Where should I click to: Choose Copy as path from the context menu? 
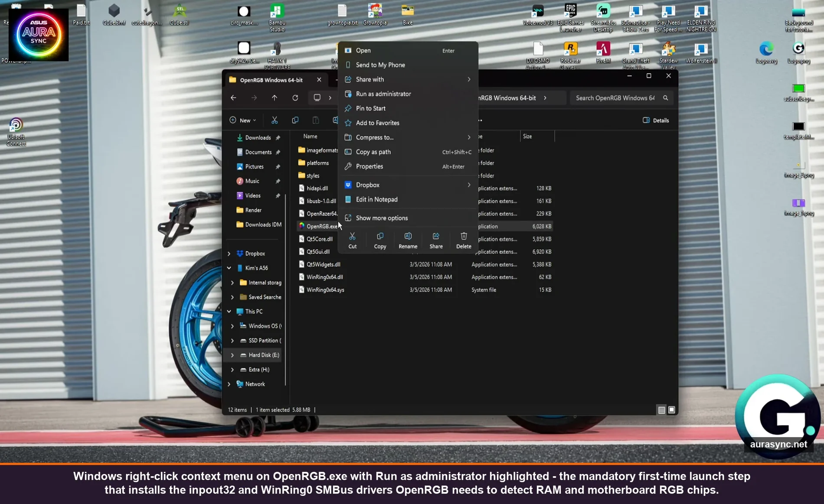tap(373, 152)
